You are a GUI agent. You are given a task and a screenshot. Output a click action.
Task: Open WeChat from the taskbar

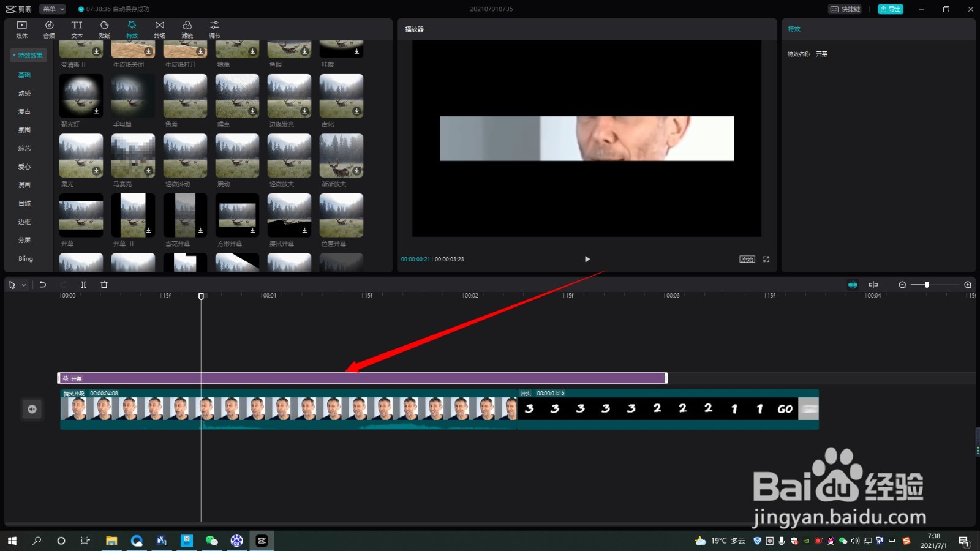tap(211, 541)
